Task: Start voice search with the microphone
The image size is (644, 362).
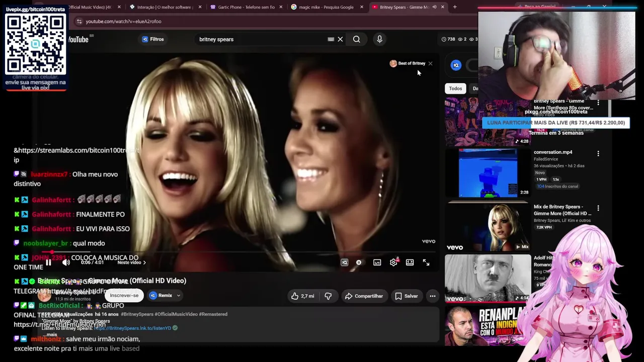Action: click(x=380, y=39)
